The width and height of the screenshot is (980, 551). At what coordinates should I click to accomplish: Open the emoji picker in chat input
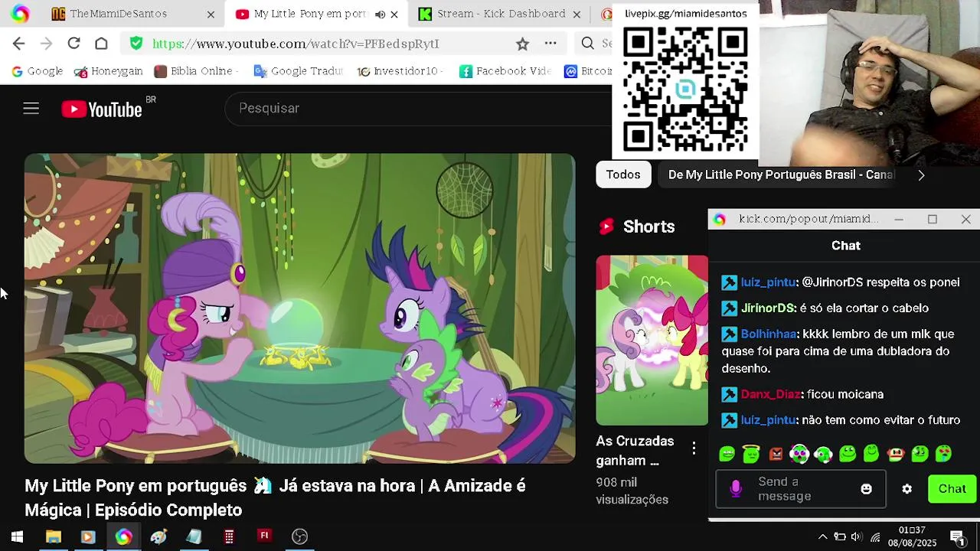pos(866,489)
